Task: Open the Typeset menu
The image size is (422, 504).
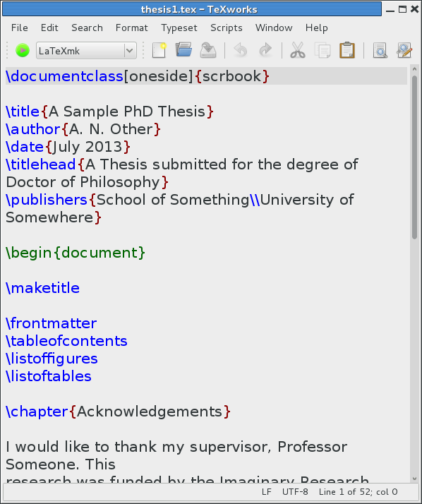Action: pos(179,28)
